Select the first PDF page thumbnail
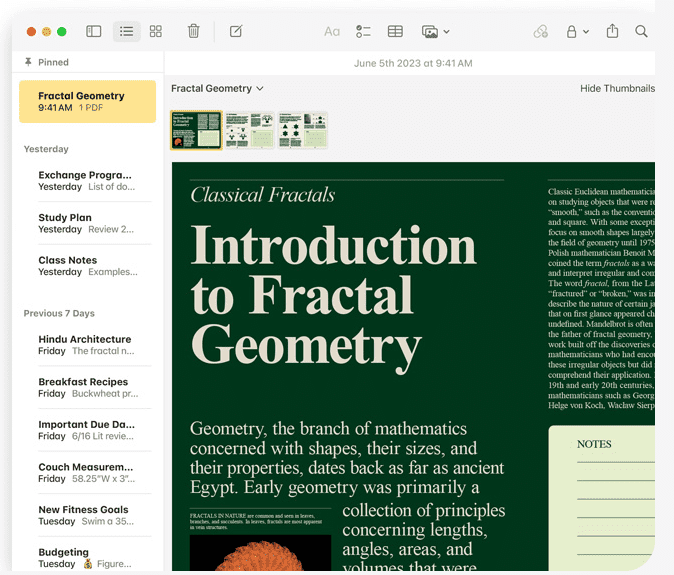Viewport: 674px width, 575px height. [x=196, y=130]
